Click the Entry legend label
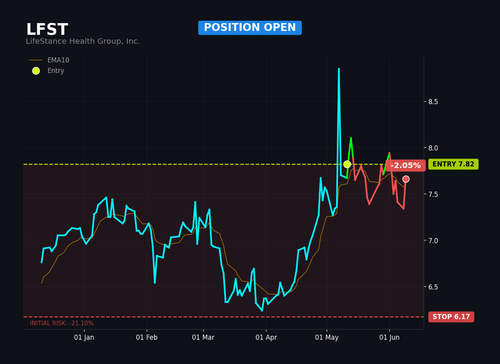Image resolution: width=500 pixels, height=364 pixels. (x=56, y=71)
